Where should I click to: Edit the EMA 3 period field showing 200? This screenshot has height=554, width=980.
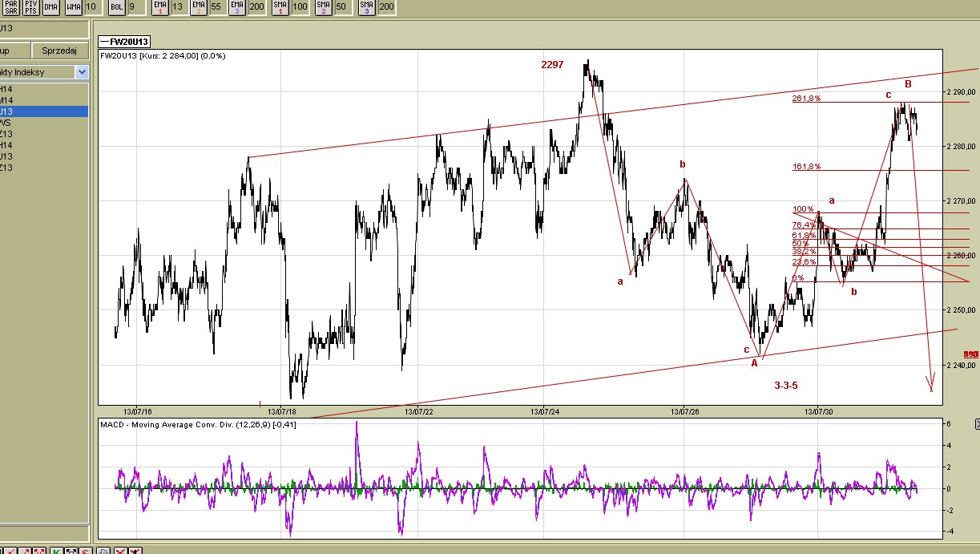pos(257,6)
